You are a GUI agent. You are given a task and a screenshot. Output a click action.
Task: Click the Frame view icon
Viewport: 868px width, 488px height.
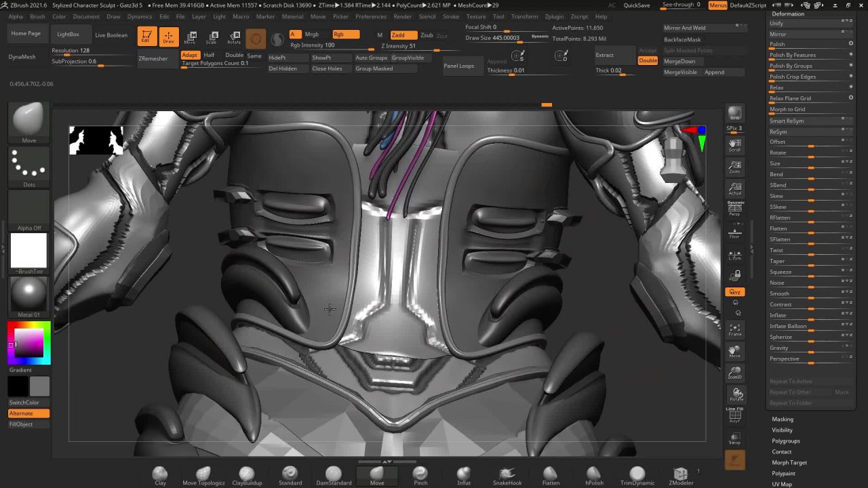[x=735, y=330]
